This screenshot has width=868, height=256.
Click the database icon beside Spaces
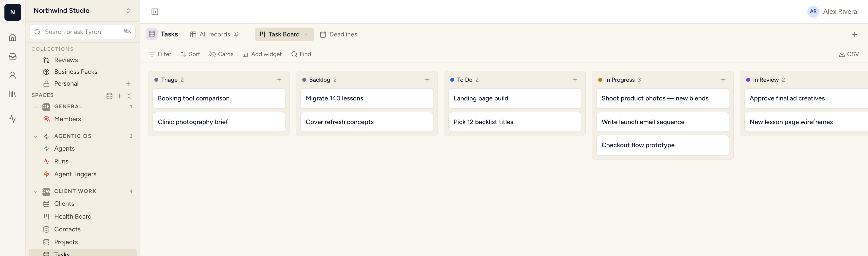(x=109, y=96)
